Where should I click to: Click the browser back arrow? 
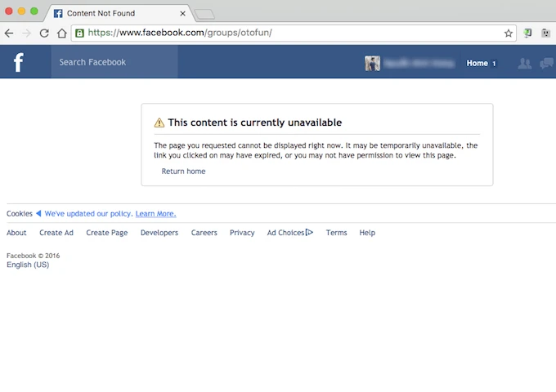[9, 33]
